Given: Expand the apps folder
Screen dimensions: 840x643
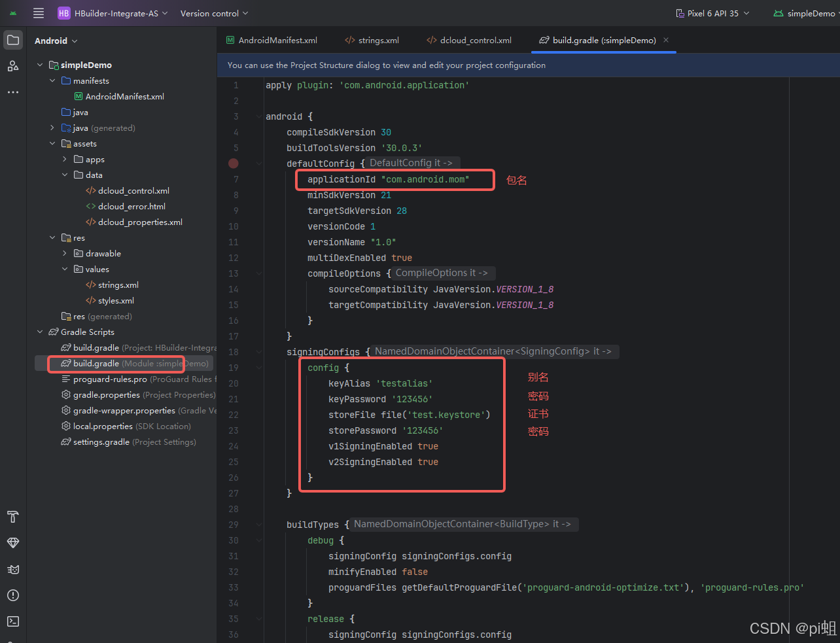Looking at the screenshot, I should [x=65, y=159].
